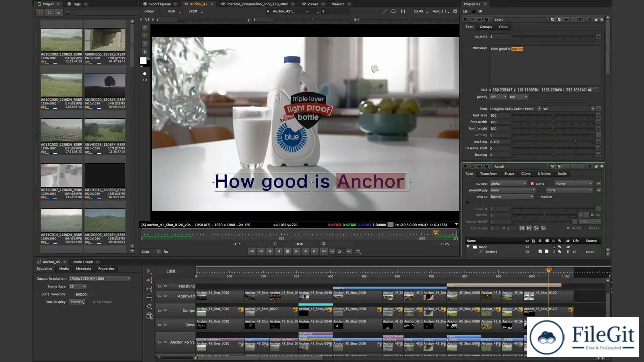Lock the Comps track
The height and width of the screenshot is (362, 644).
(159, 310)
